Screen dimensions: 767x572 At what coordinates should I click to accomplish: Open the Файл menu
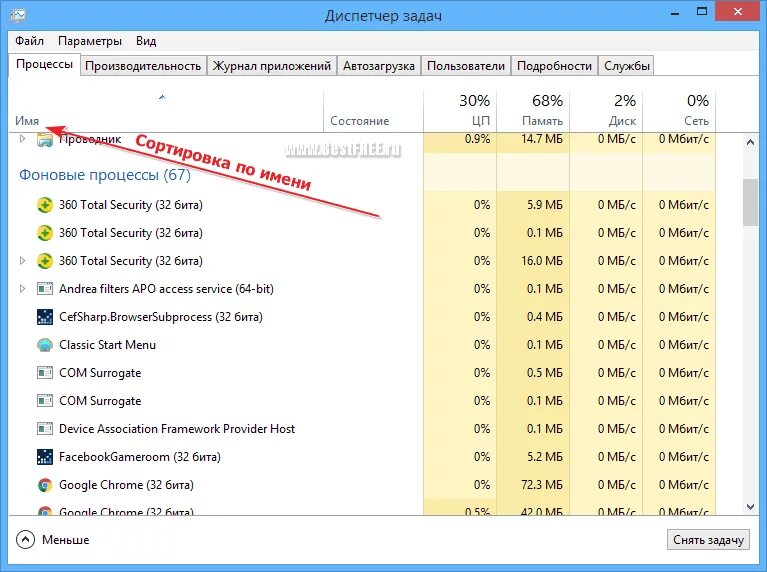(x=29, y=41)
